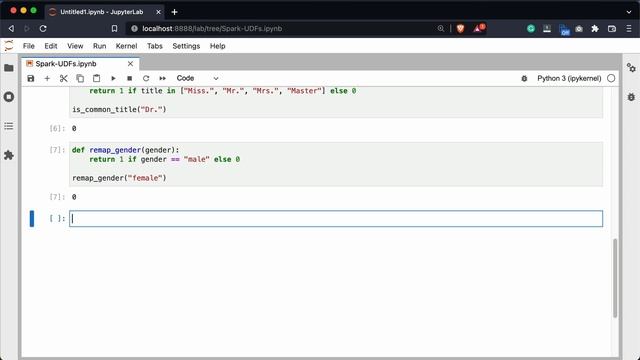The height and width of the screenshot is (360, 640).
Task: Restart the kernel
Action: point(146,78)
